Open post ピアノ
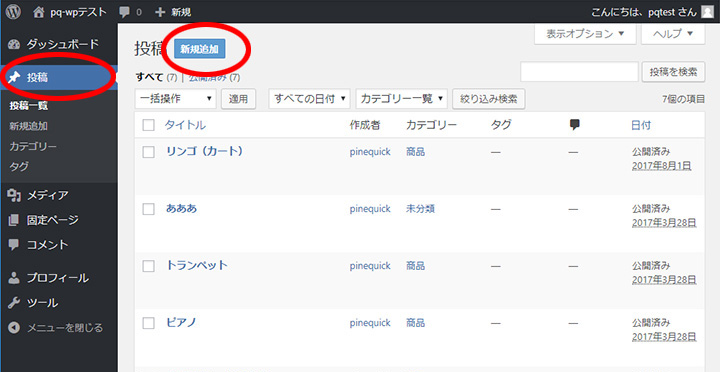The image size is (720, 372). 181,322
